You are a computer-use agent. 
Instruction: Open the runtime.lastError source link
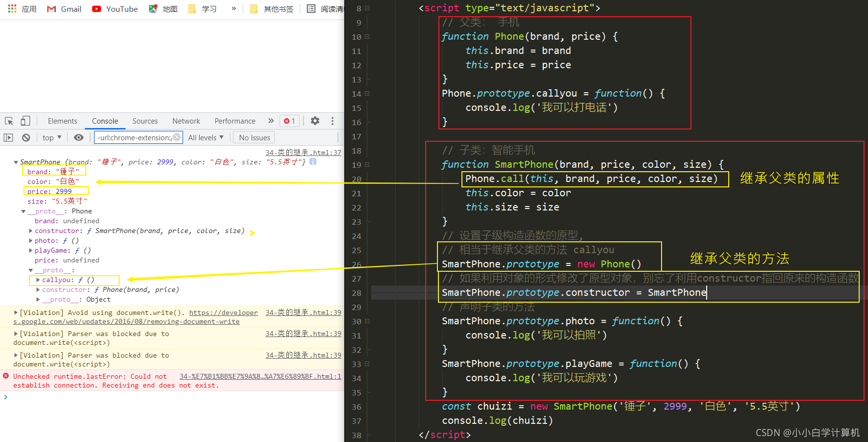[260, 376]
